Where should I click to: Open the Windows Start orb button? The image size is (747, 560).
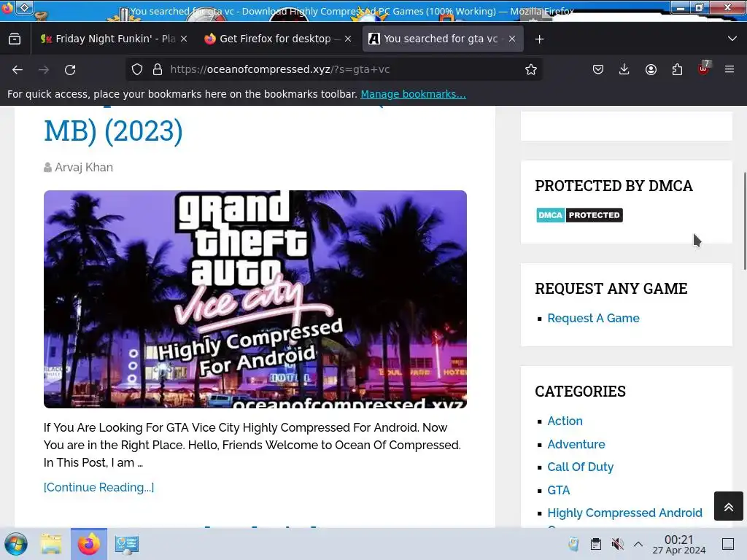[x=16, y=544]
